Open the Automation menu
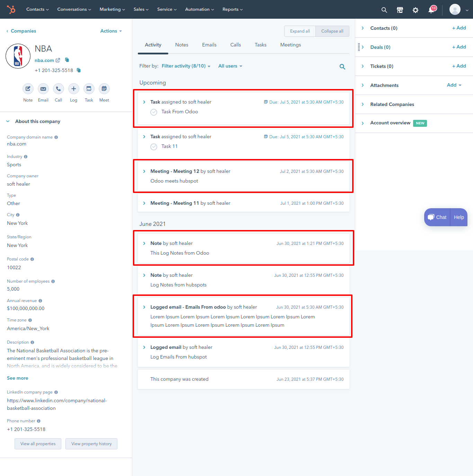Image resolution: width=473 pixels, height=476 pixels. (199, 9)
